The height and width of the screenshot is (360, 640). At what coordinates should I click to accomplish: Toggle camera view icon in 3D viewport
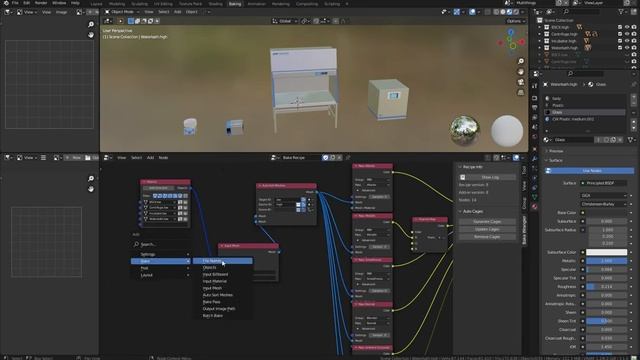pyautogui.click(x=521, y=82)
